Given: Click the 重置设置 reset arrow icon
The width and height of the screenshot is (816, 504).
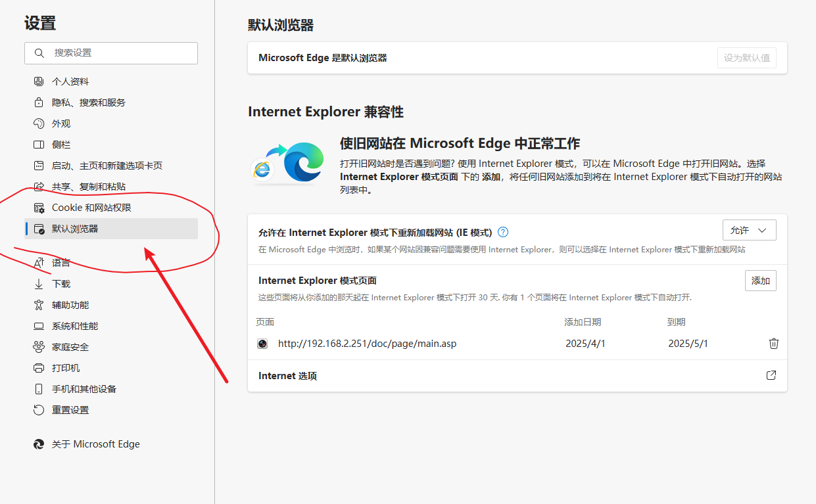Looking at the screenshot, I should tap(39, 410).
